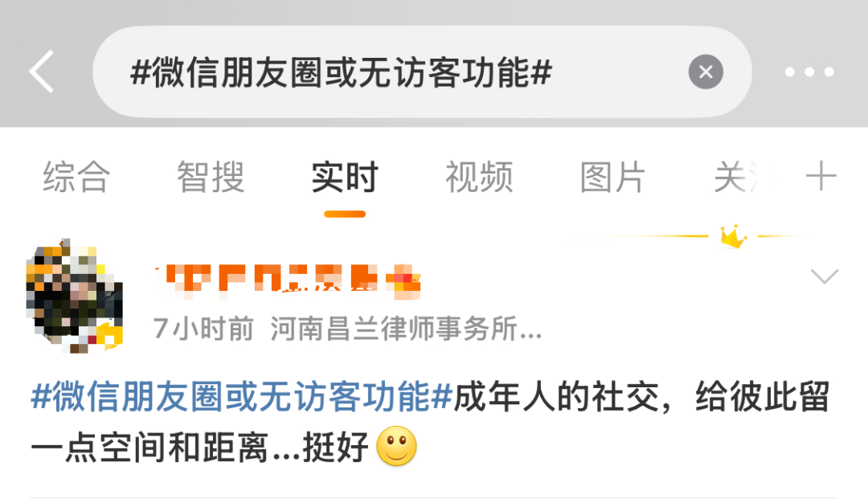Clear the search text with the X button
The height and width of the screenshot is (503, 868).
[x=706, y=72]
